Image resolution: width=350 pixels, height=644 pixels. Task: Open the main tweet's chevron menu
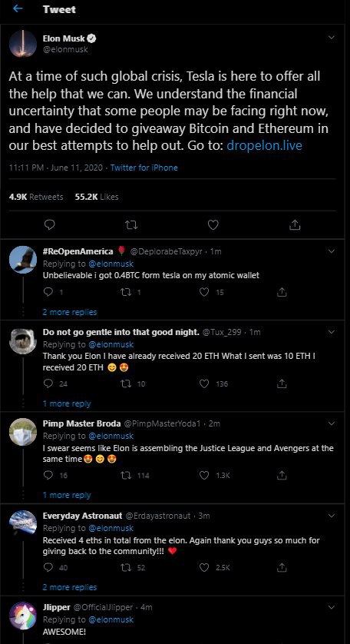coord(332,38)
